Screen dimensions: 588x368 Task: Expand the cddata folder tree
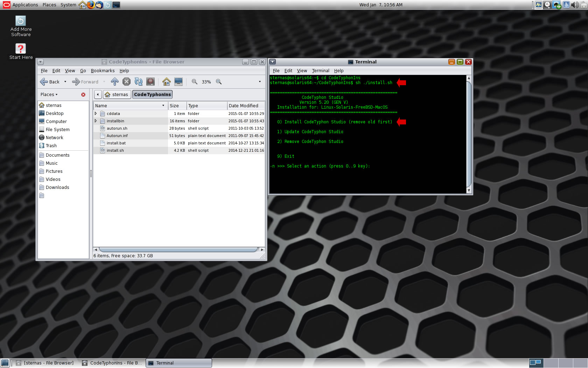tap(96, 114)
